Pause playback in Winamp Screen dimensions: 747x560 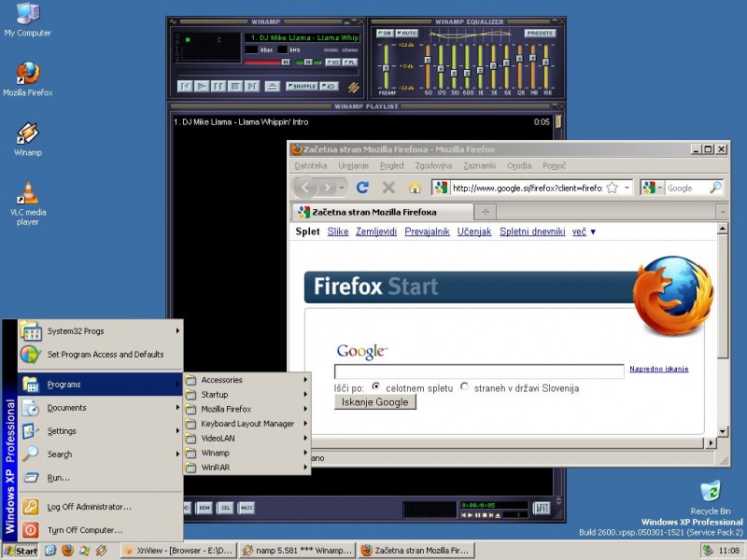click(218, 86)
